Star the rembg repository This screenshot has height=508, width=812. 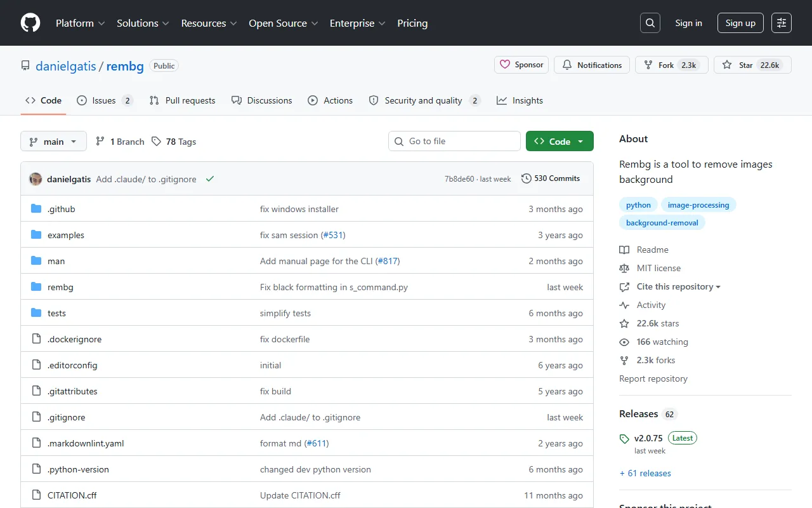738,65
